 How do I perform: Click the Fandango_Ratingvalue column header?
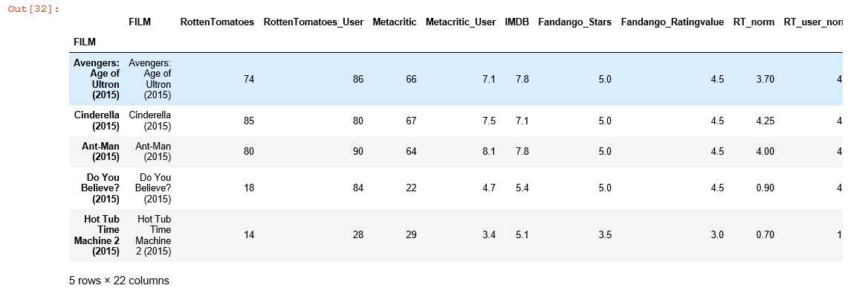(672, 22)
